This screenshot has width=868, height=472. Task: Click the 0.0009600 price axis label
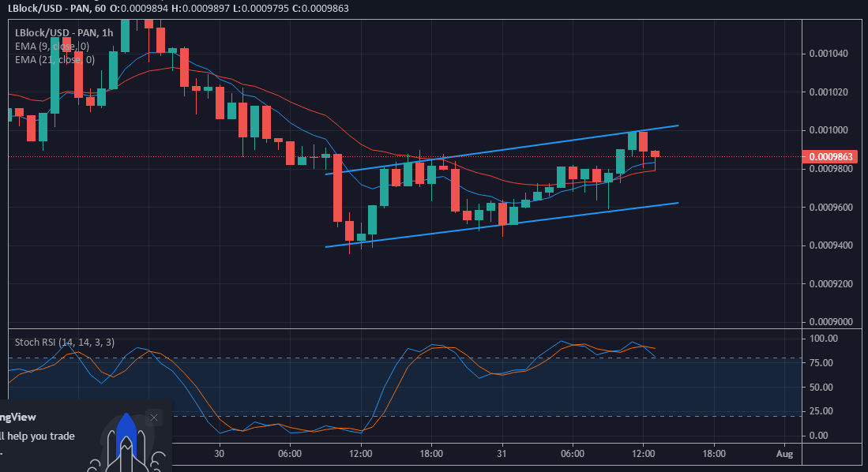coord(831,207)
